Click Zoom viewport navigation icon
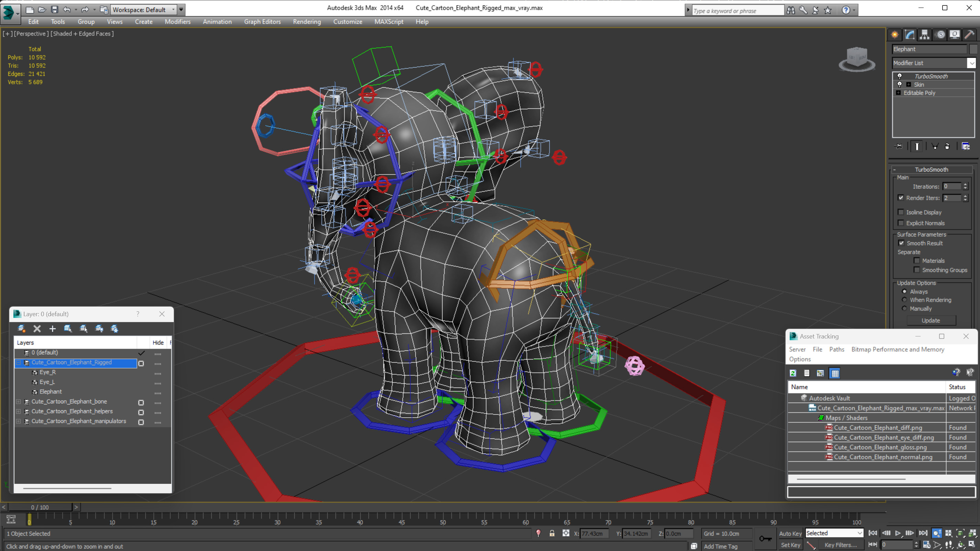The image size is (980, 551). 937,533
